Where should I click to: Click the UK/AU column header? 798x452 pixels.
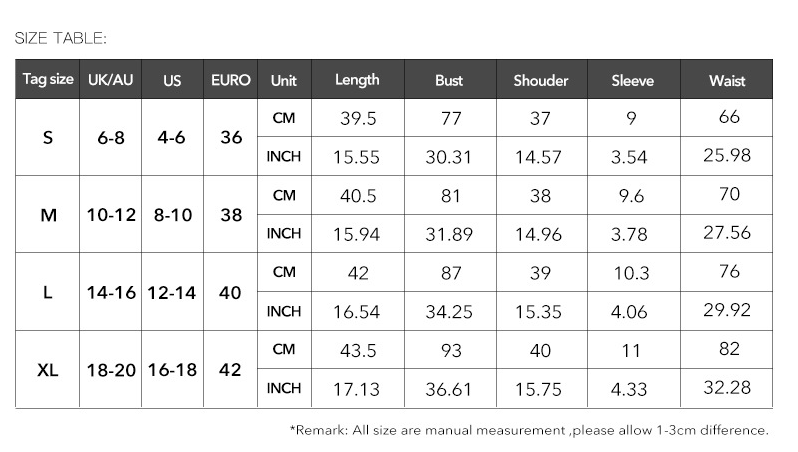(110, 80)
